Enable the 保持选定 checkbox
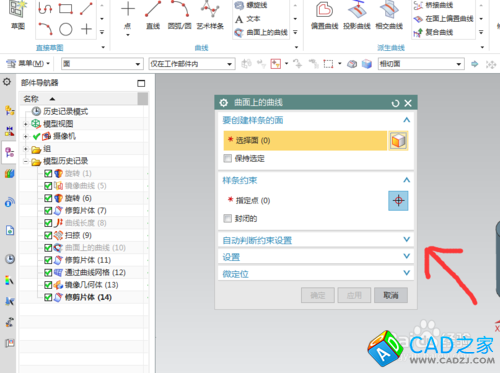Image resolution: width=500 pixels, height=373 pixels. 228,158
